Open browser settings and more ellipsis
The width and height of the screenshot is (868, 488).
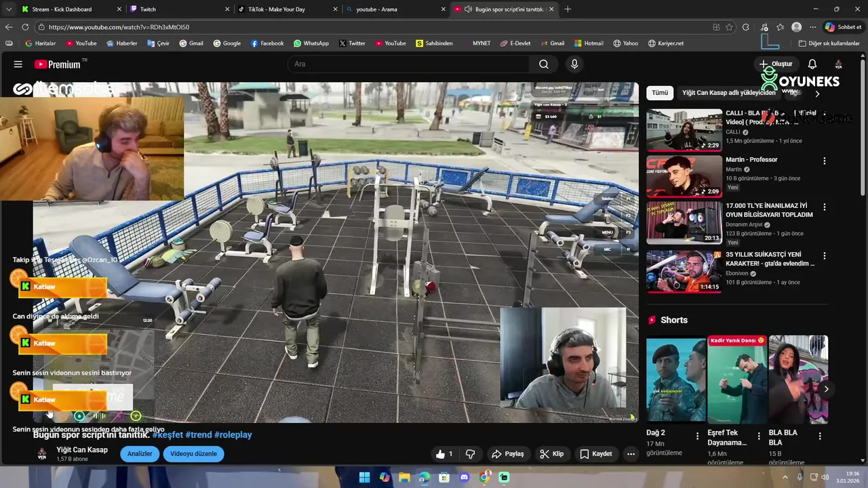(x=812, y=27)
